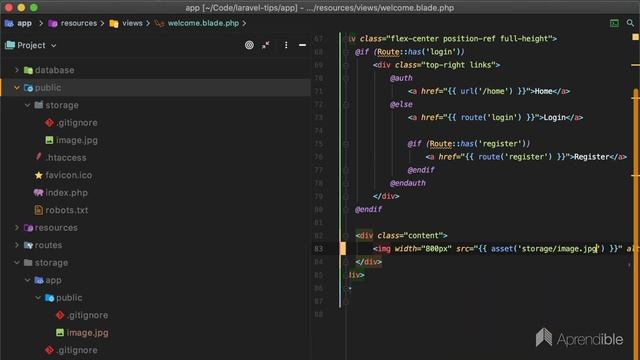Screen dimensions: 640x360
Task: Click the @endauth directive
Action: [407, 183]
